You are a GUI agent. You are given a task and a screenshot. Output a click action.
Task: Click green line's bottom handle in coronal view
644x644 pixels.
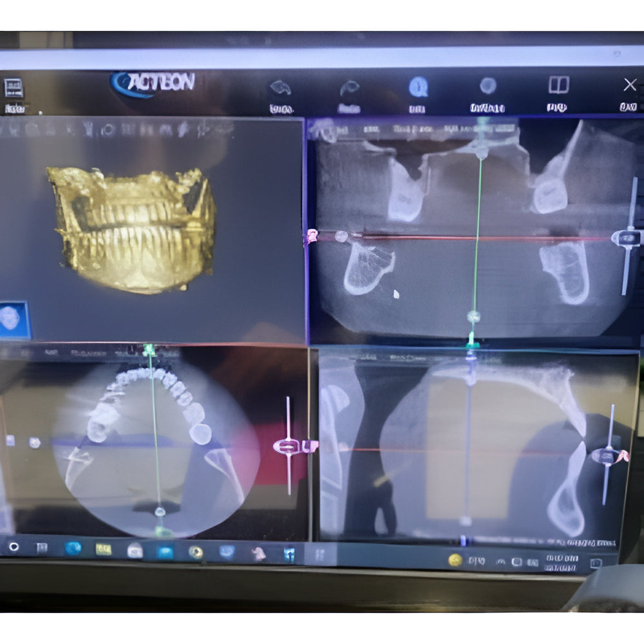tap(473, 316)
